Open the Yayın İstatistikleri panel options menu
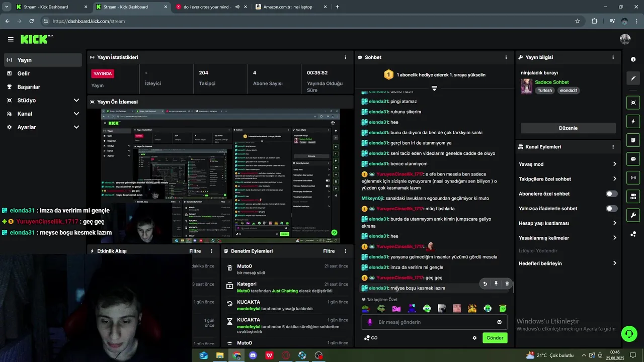The width and height of the screenshot is (644, 362). pos(345,57)
